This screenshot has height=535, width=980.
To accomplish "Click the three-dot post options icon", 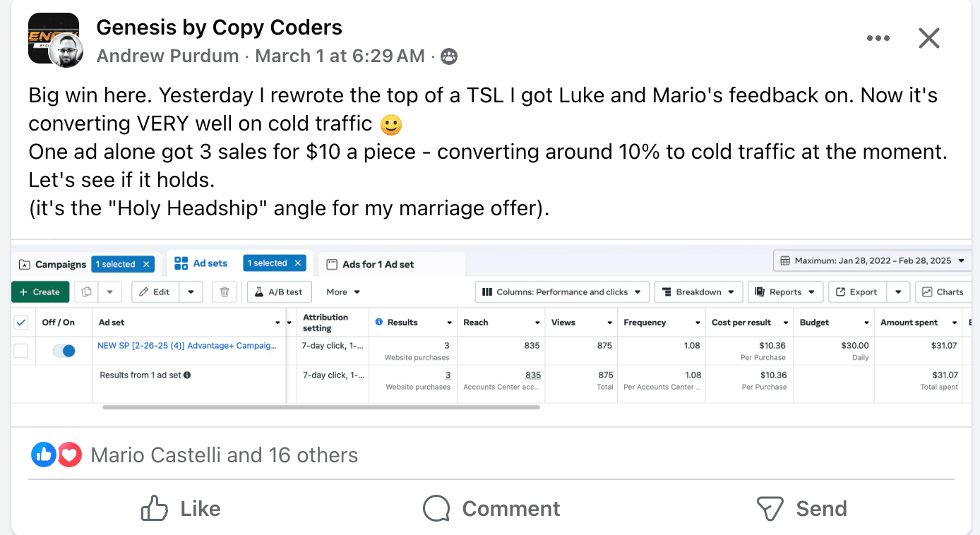I will click(878, 38).
